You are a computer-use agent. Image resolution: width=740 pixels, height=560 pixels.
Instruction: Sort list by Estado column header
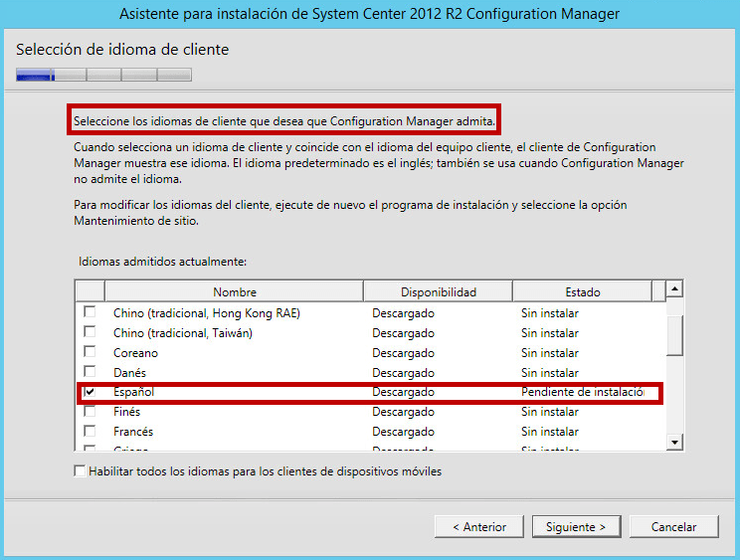(582, 291)
